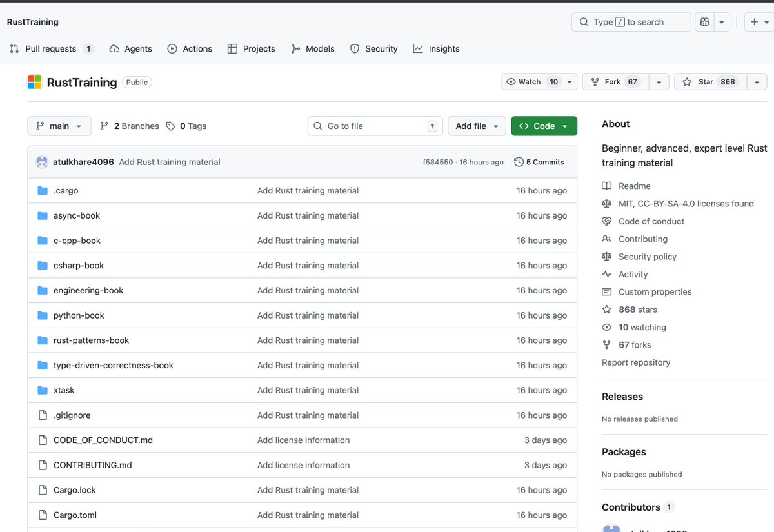This screenshot has width=774, height=532.
Task: View the Insights tab
Action: click(x=437, y=49)
